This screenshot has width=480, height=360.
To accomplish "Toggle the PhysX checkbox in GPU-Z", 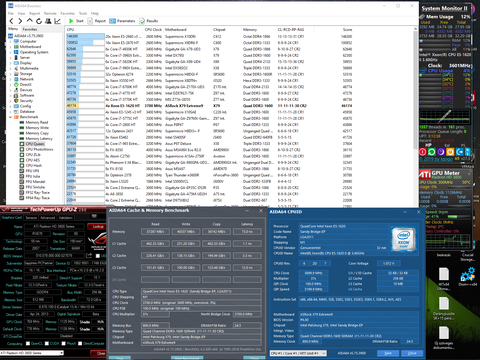I will (x=63, y=343).
